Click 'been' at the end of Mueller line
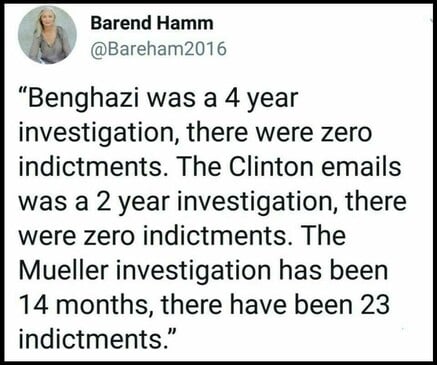Screen dimensions: 437x365 point(359,270)
